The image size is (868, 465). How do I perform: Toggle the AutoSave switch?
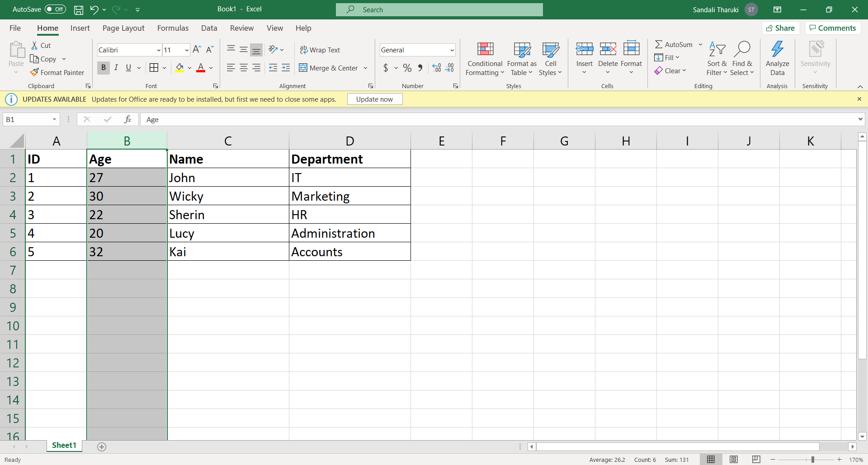click(x=54, y=9)
